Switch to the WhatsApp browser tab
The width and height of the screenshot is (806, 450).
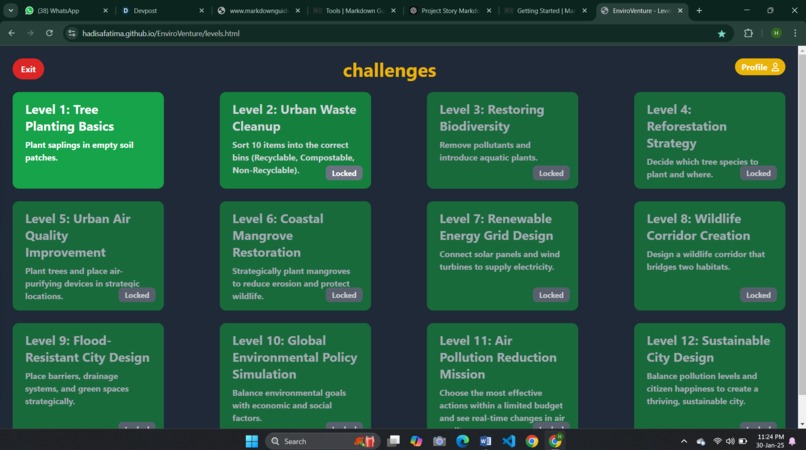[66, 10]
